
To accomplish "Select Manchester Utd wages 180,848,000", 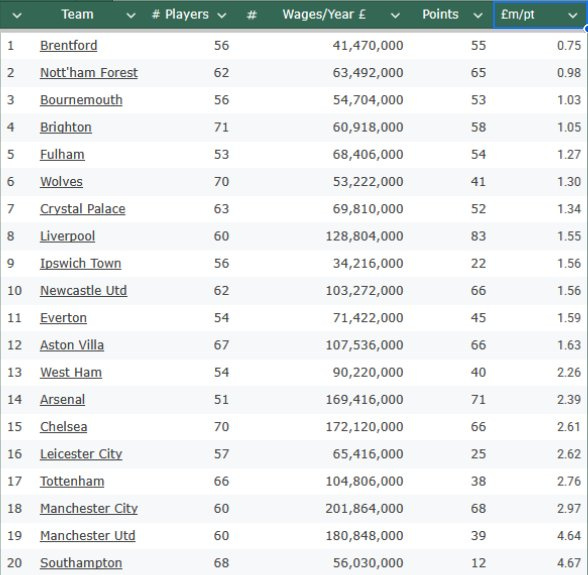I will coord(364,536).
